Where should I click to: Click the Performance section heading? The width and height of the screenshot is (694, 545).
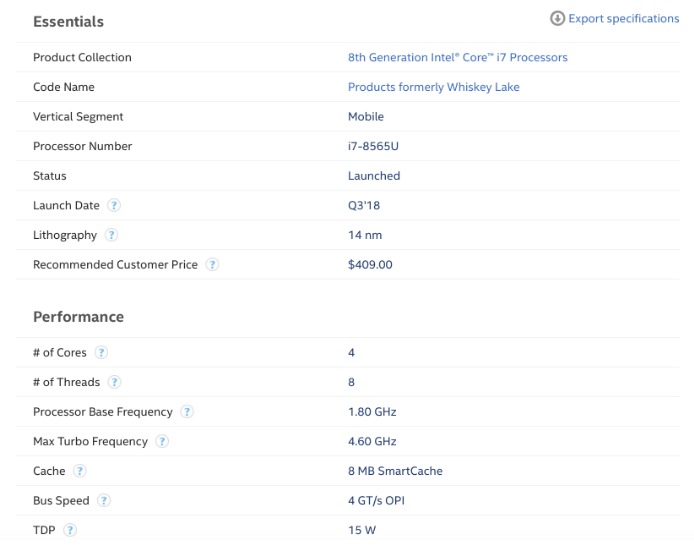[x=78, y=317]
